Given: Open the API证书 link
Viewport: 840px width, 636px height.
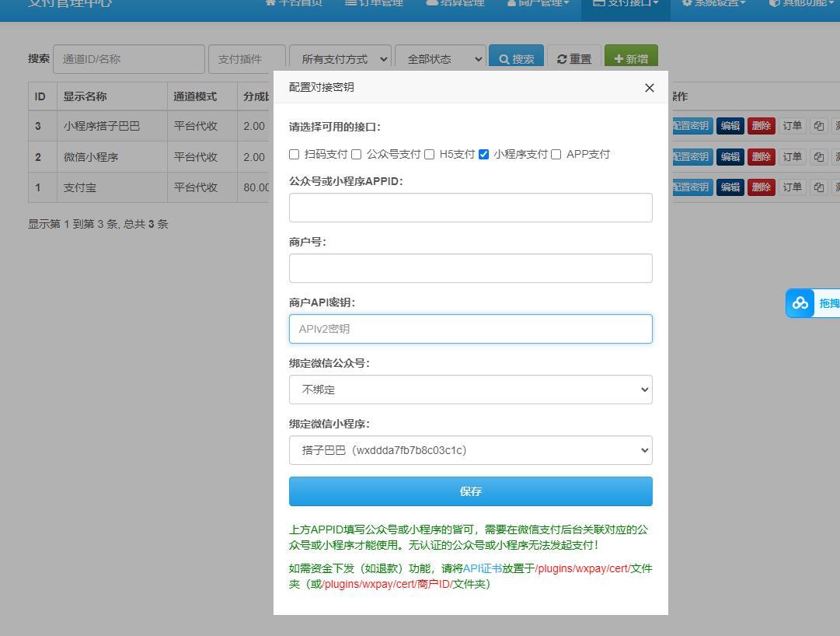Looking at the screenshot, I should [x=482, y=568].
